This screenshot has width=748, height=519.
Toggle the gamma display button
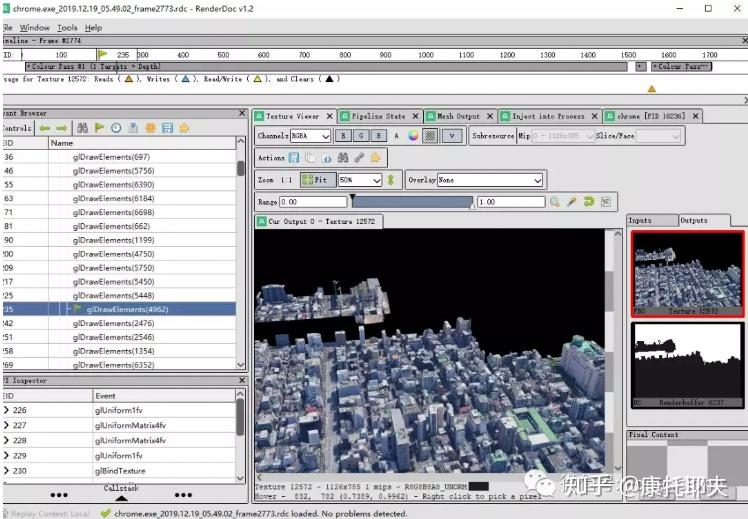click(452, 136)
